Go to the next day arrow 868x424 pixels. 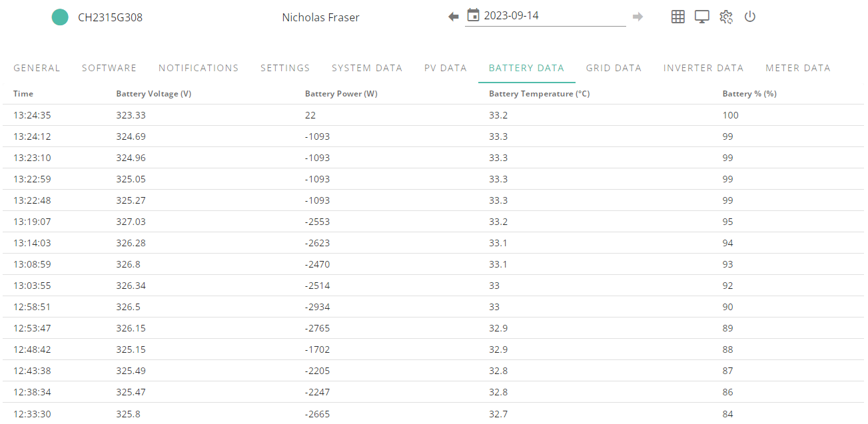click(638, 17)
